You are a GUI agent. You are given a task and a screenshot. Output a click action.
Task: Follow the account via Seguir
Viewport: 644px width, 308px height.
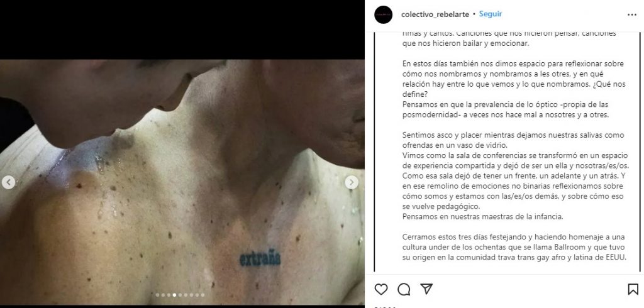tap(491, 14)
